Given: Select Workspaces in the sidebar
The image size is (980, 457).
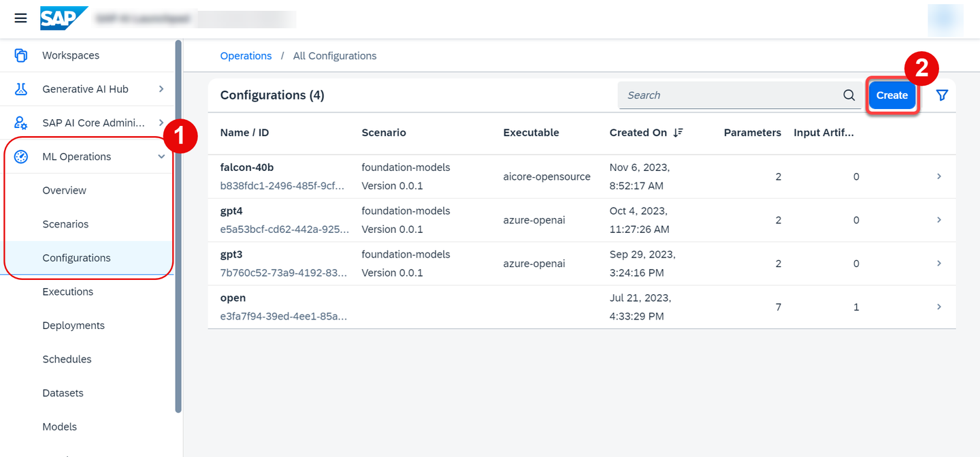Looking at the screenshot, I should click(71, 55).
